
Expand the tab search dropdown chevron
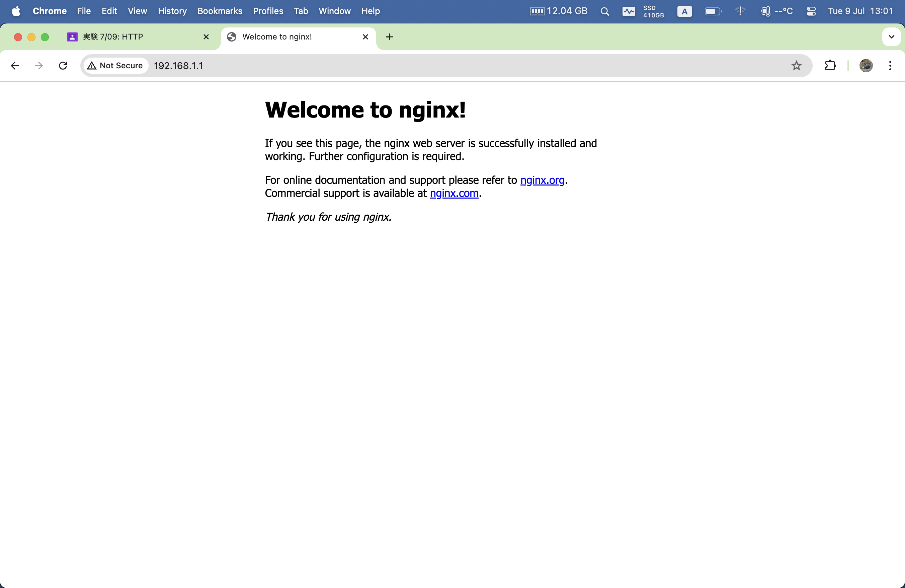pyautogui.click(x=891, y=37)
